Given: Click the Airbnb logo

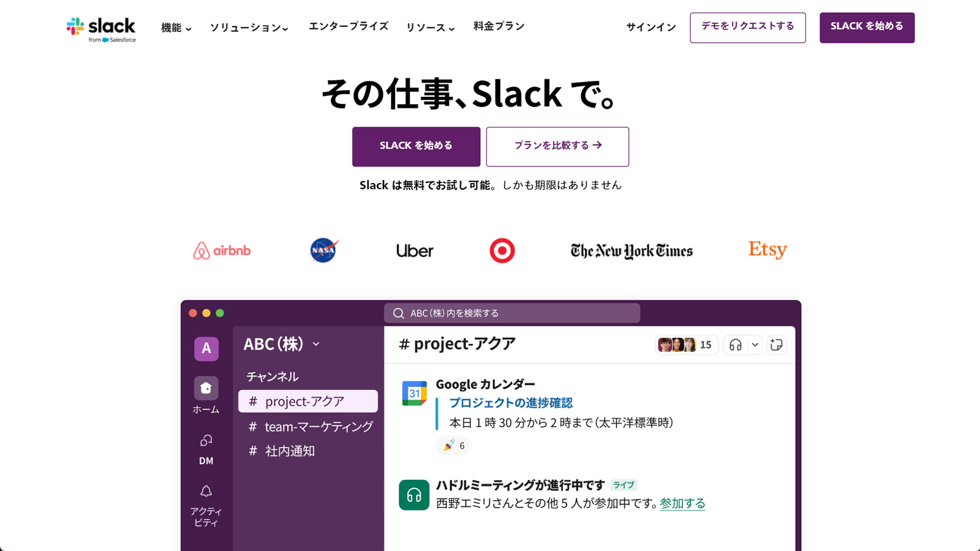Looking at the screenshot, I should click(x=222, y=250).
